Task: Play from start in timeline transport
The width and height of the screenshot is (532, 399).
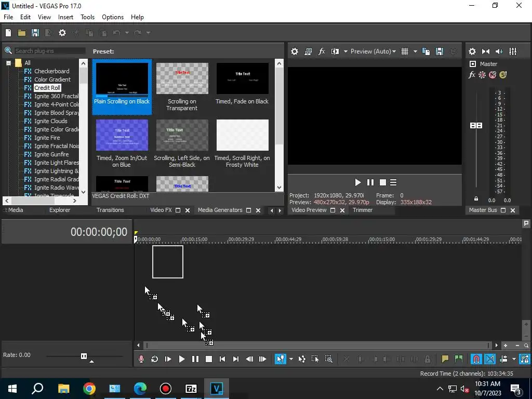Action: [168, 359]
